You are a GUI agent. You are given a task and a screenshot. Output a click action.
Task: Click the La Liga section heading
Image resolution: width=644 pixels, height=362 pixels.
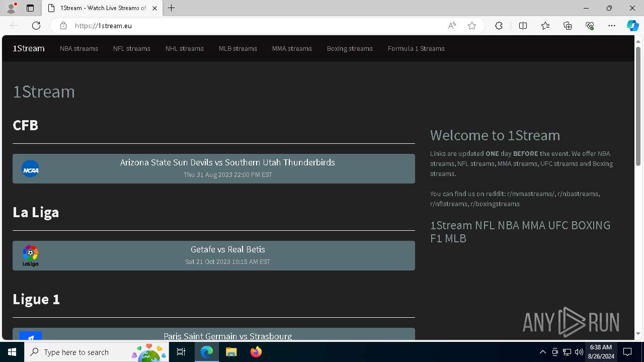[36, 212]
